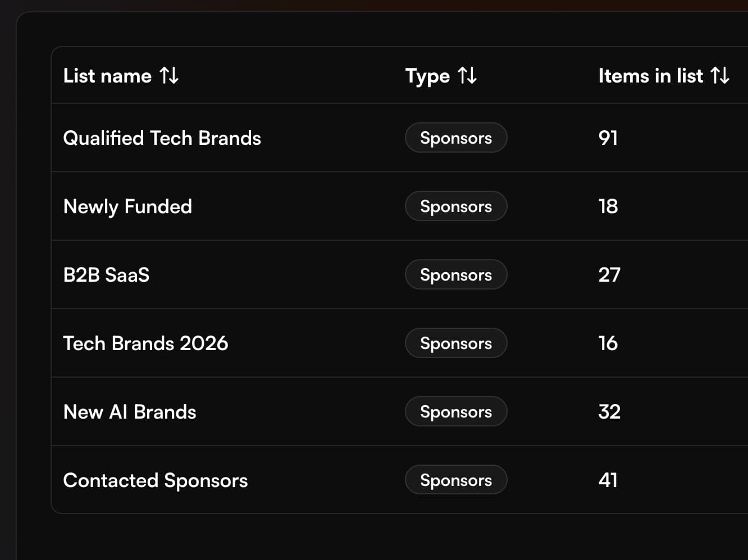The width and height of the screenshot is (748, 560).
Task: Click the Type column header
Action: [x=428, y=75]
